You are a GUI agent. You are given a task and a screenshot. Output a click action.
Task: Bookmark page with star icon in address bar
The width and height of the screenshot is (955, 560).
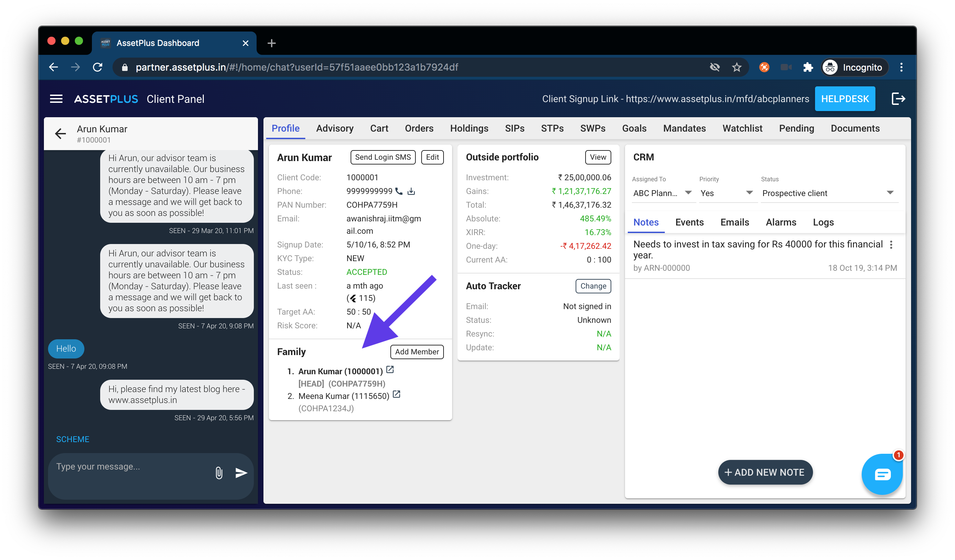point(736,68)
